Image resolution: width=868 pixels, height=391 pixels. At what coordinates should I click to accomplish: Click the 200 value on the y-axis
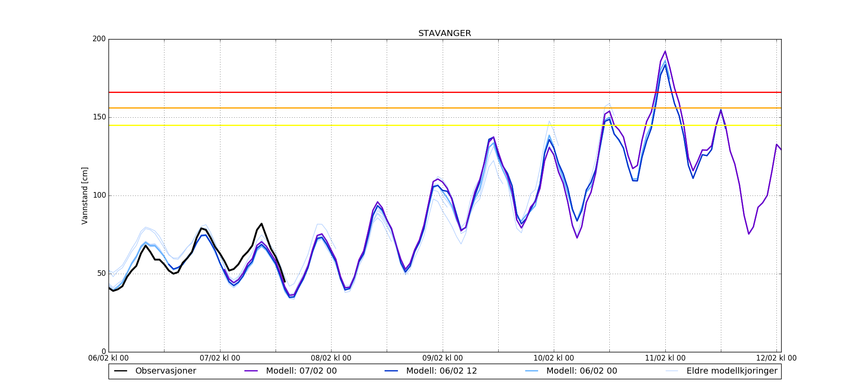click(99, 39)
